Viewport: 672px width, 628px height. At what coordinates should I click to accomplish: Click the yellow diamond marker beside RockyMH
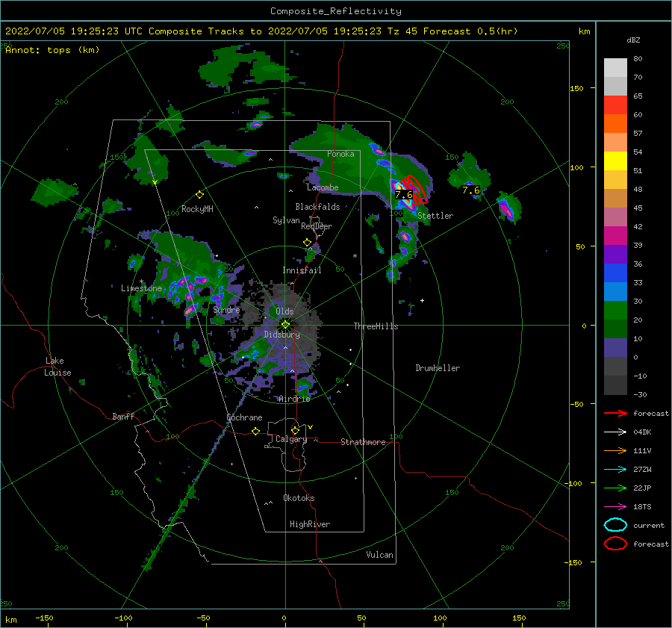tap(199, 195)
